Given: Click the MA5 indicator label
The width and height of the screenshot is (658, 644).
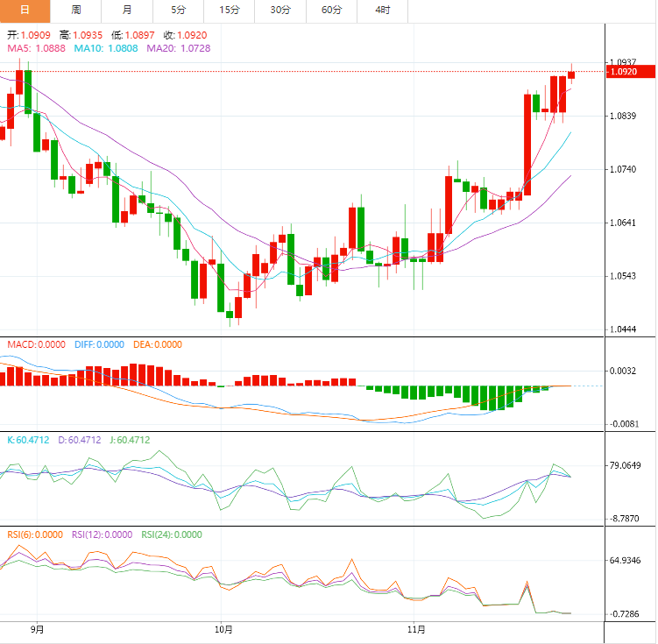Looking at the screenshot, I should [37, 48].
